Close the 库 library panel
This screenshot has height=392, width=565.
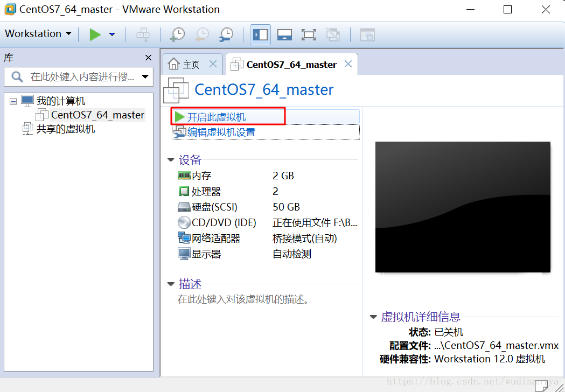click(x=148, y=58)
